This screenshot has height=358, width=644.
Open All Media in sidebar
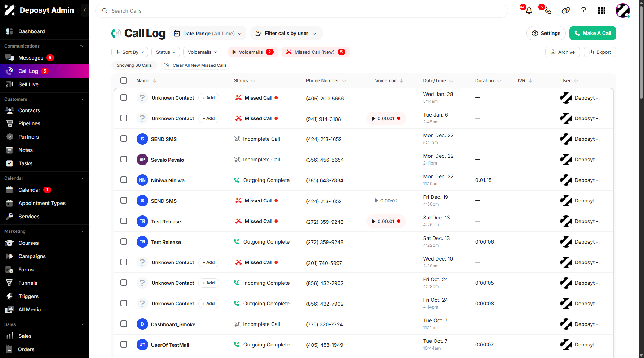tap(30, 310)
